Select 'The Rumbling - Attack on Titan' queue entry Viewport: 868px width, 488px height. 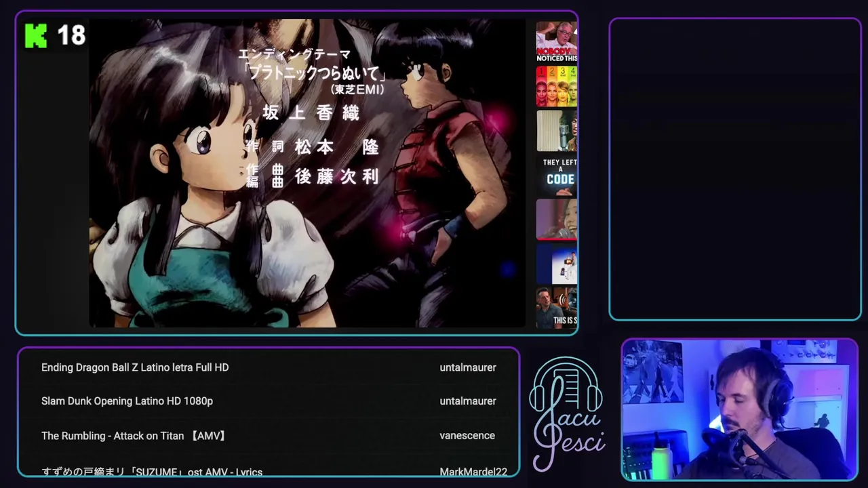point(134,436)
